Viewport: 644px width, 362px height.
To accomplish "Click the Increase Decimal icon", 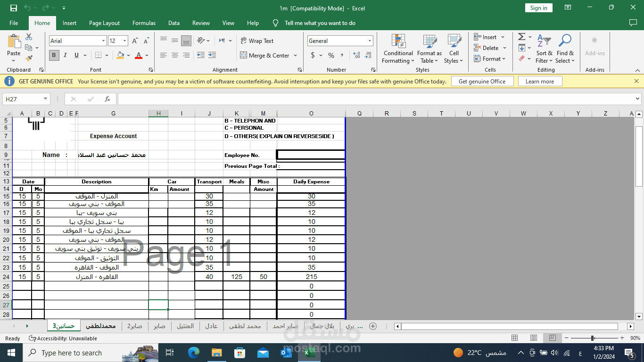I will pyautogui.click(x=356, y=55).
